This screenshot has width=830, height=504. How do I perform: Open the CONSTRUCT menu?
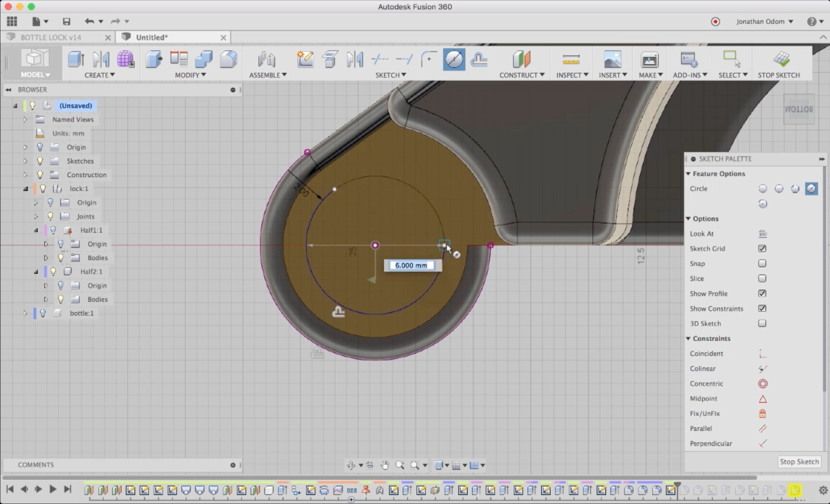point(521,75)
